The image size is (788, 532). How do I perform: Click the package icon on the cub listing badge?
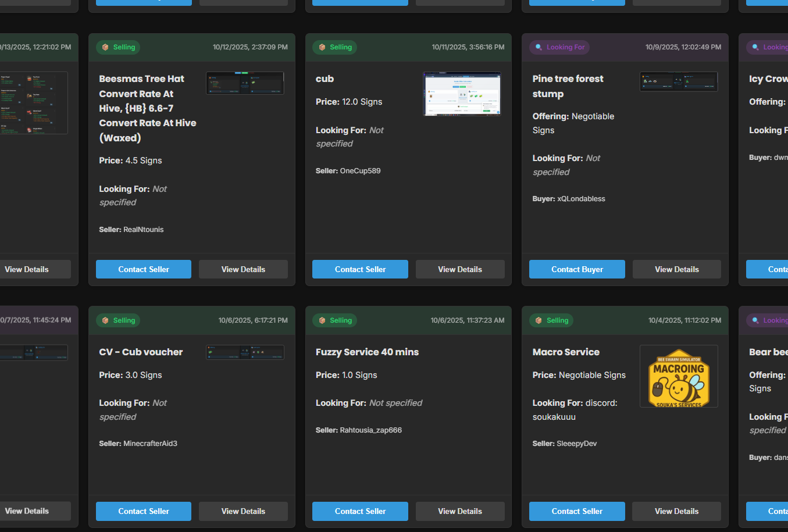pos(322,47)
